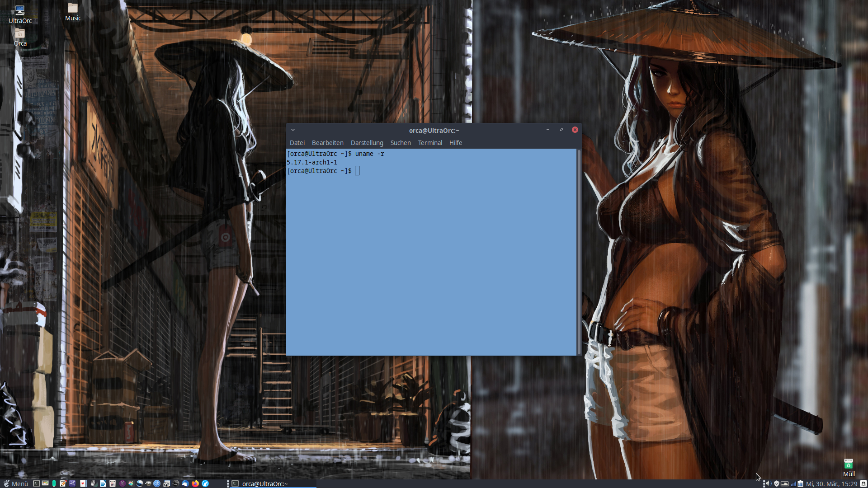This screenshot has width=868, height=488.
Task: Open the Datei menu
Action: [297, 143]
